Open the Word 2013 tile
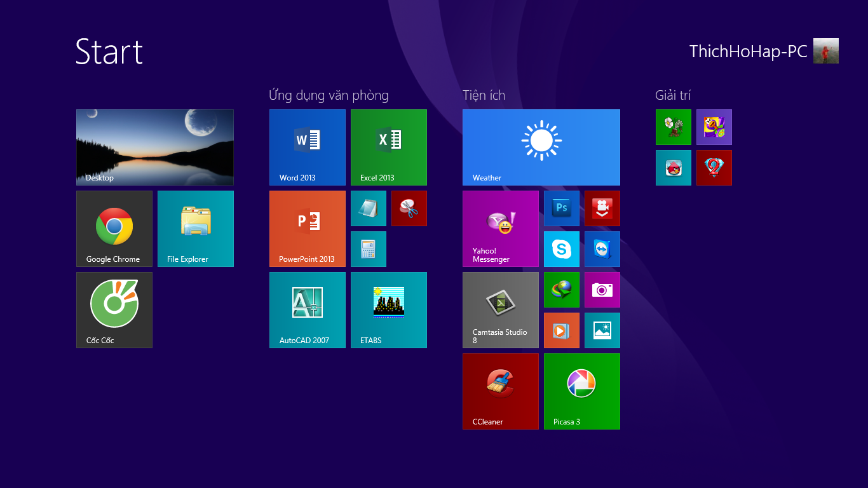Image resolution: width=868 pixels, height=488 pixels. coord(308,147)
